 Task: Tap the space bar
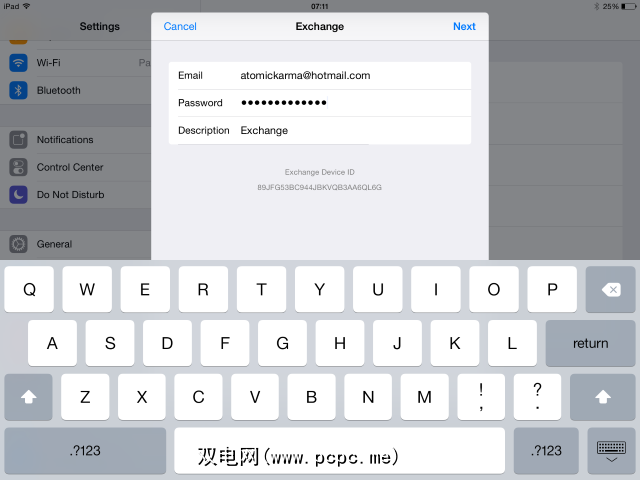click(340, 451)
